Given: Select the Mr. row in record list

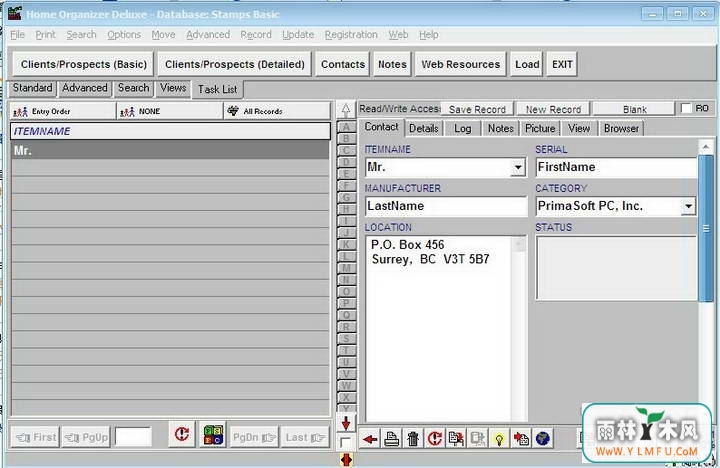Looking at the screenshot, I should 170,150.
